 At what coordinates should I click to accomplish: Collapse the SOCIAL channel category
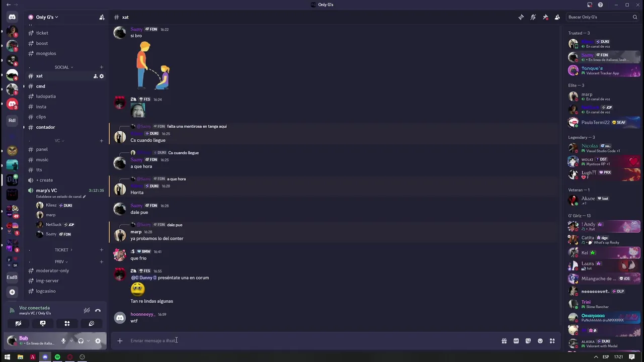(64, 67)
